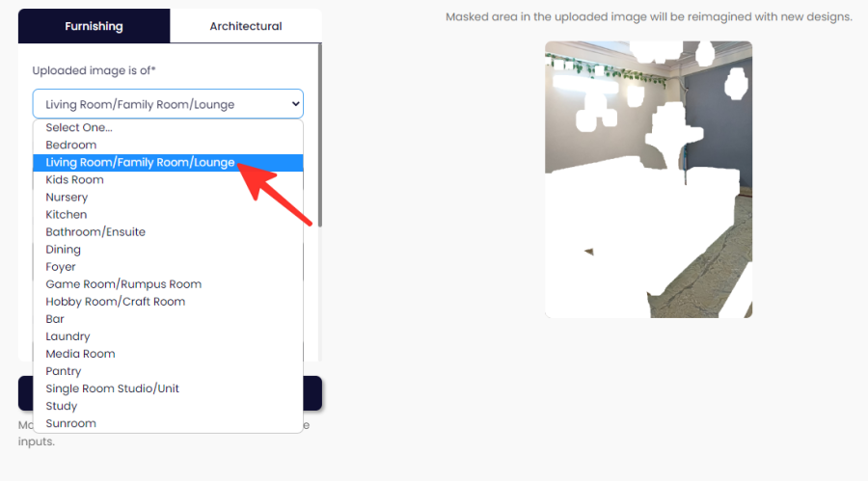The width and height of the screenshot is (868, 481).
Task: Click the masked room image preview
Action: 648,179
